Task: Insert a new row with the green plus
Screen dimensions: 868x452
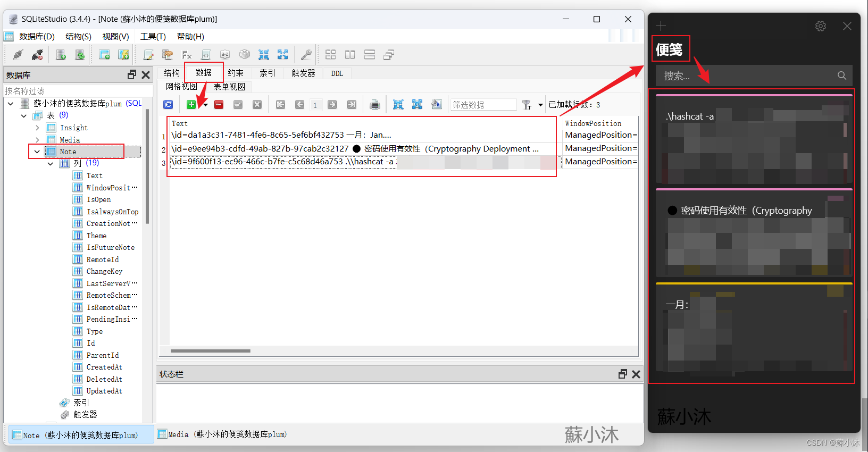Action: [191, 105]
